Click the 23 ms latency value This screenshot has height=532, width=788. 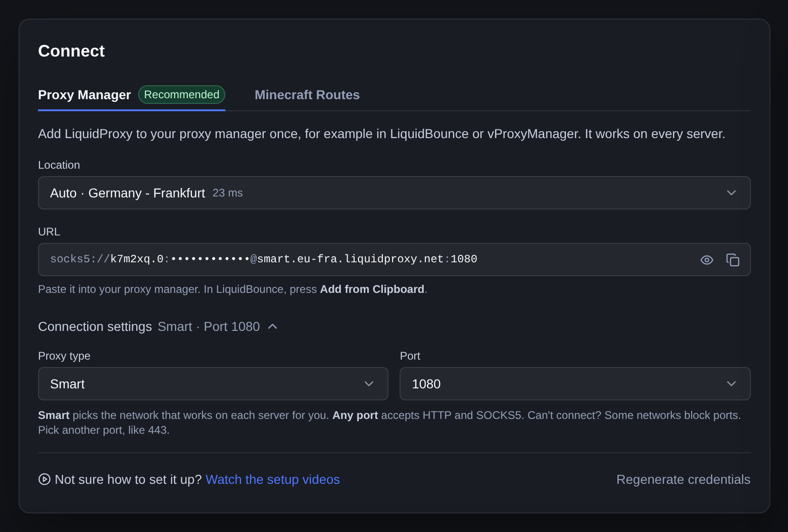[x=228, y=193]
